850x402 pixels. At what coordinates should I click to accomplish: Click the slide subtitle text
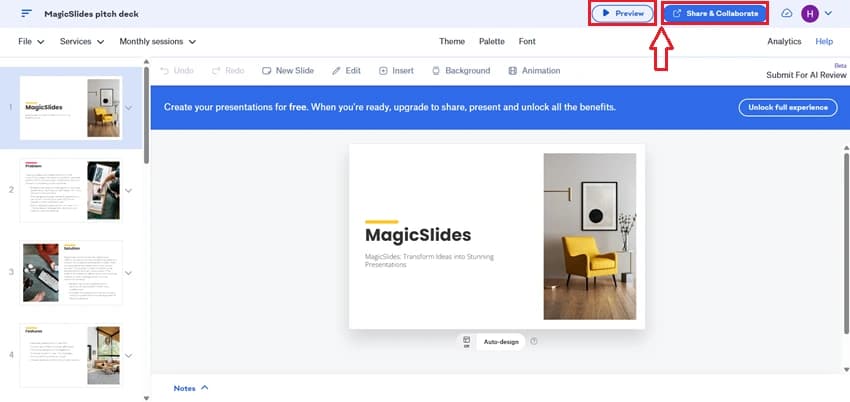(x=429, y=261)
